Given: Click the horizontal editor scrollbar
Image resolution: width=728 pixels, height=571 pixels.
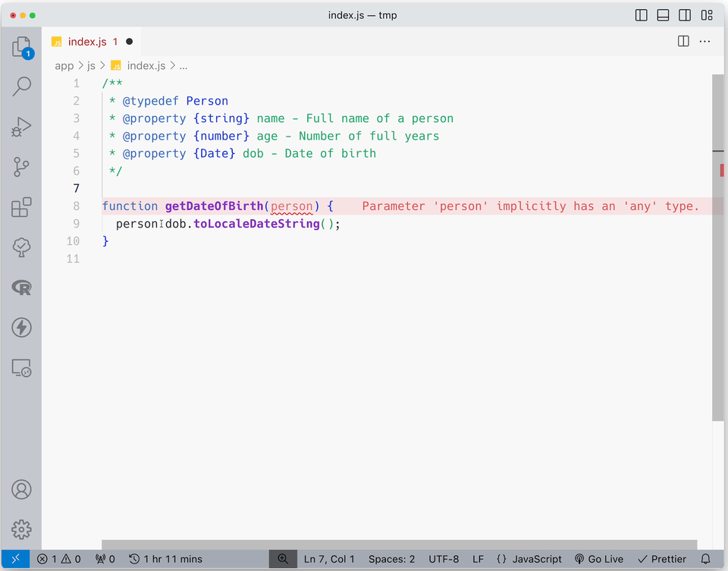Looking at the screenshot, I should tap(400, 544).
